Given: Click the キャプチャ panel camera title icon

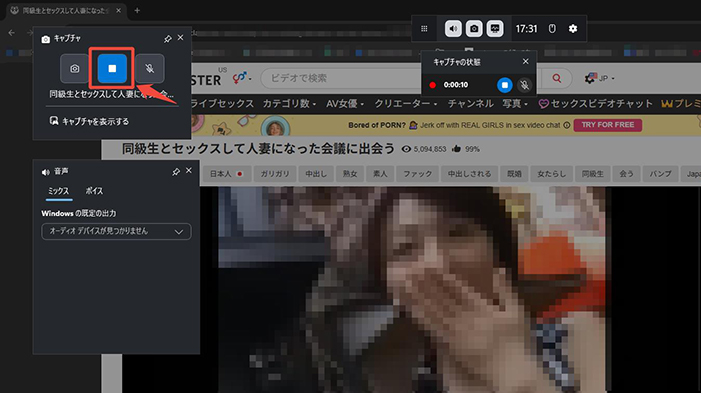Looking at the screenshot, I should click(46, 39).
